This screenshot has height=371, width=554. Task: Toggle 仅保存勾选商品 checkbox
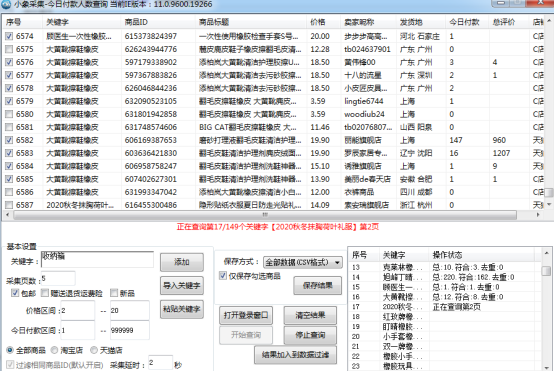223,276
